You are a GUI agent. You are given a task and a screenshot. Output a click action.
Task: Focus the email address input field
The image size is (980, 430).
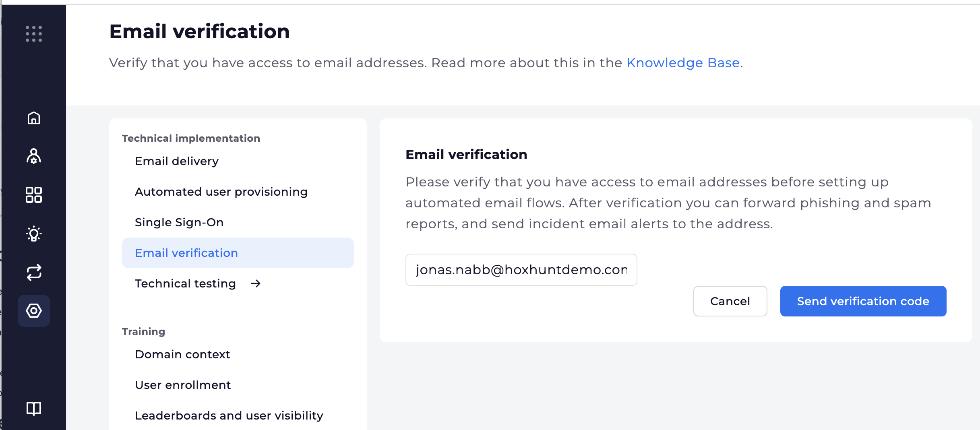521,270
